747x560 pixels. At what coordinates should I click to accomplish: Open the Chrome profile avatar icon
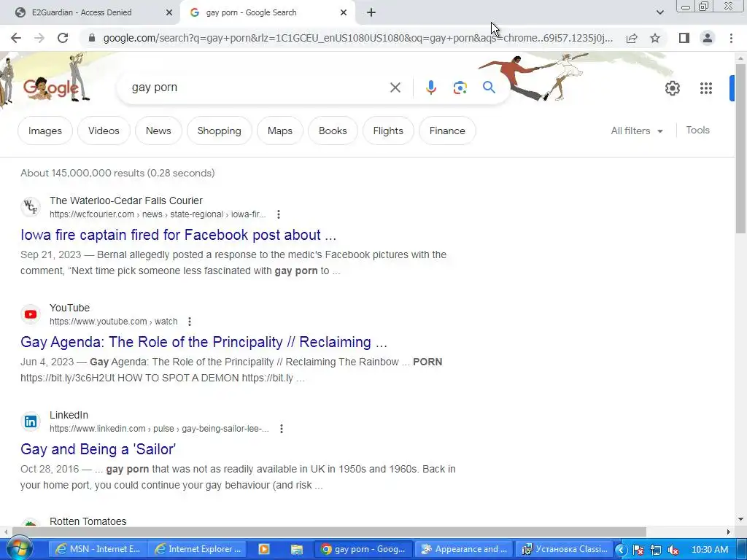pos(708,38)
